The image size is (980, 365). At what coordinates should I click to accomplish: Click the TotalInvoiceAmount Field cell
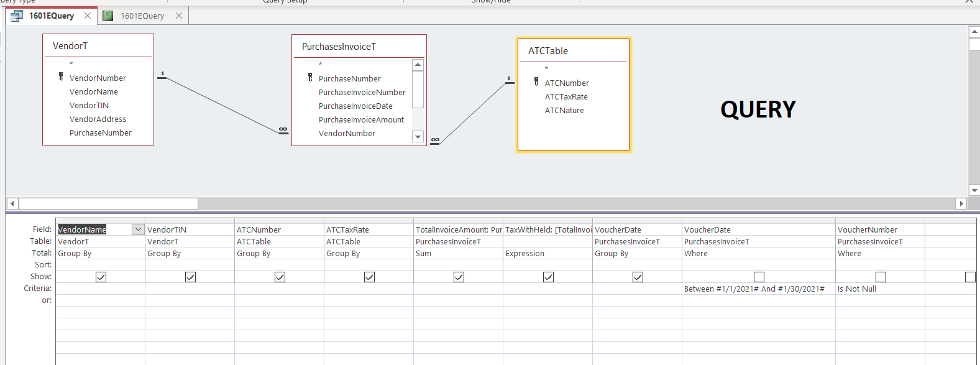458,229
